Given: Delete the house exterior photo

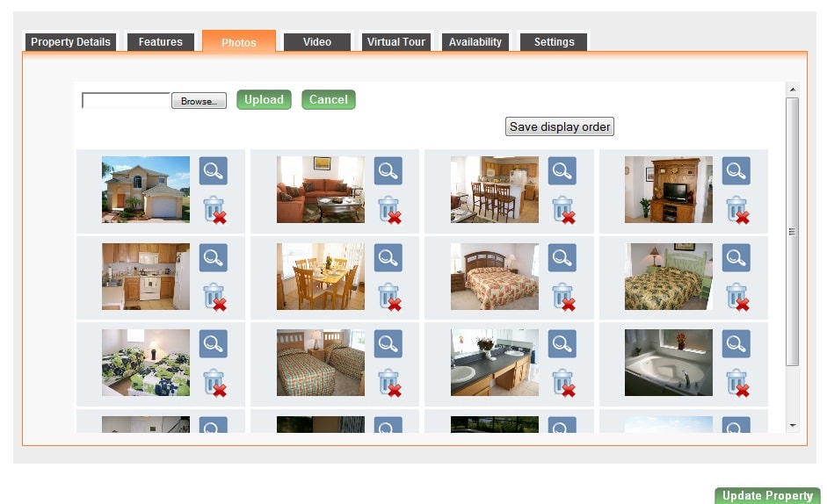Looking at the screenshot, I should [214, 210].
